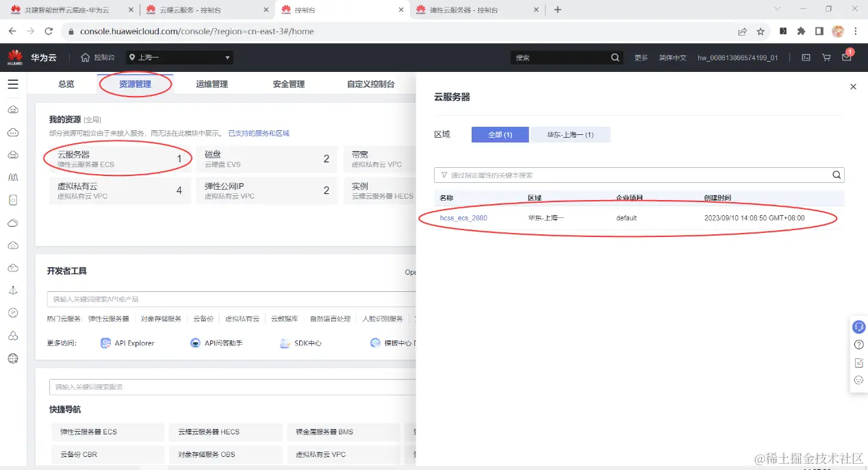
Task: Open the CloudShell terminal icon in header
Action: pyautogui.click(x=806, y=58)
